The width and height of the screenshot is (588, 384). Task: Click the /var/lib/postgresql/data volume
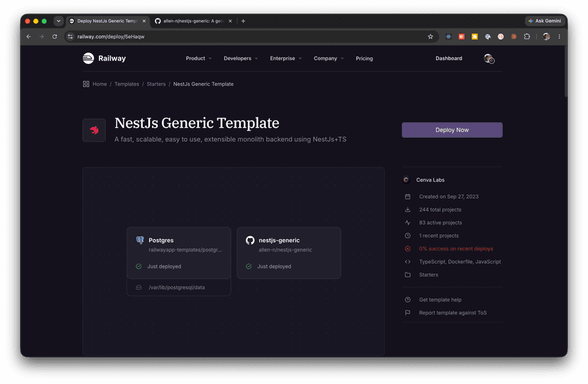178,287
